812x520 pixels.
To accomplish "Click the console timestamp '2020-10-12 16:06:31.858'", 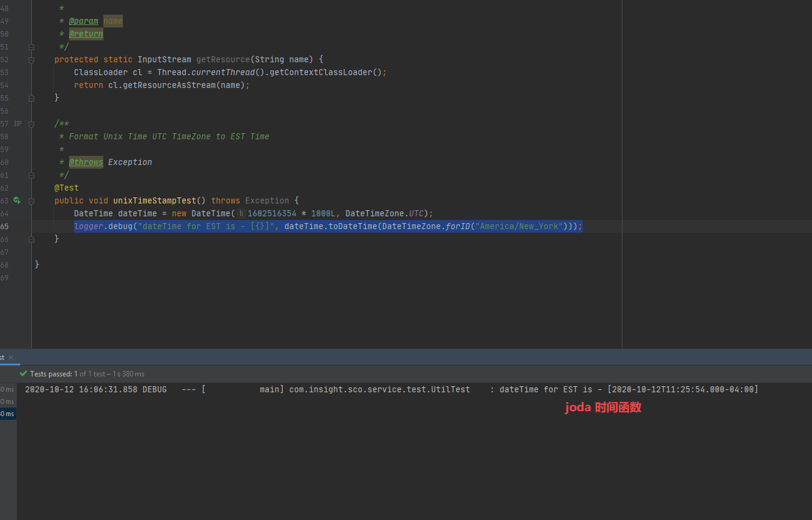I will [81, 389].
